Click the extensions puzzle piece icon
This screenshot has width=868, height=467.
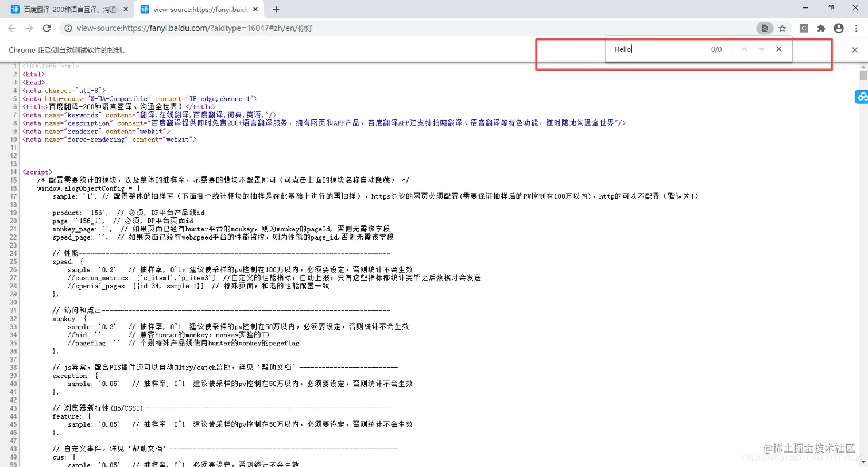pos(821,28)
